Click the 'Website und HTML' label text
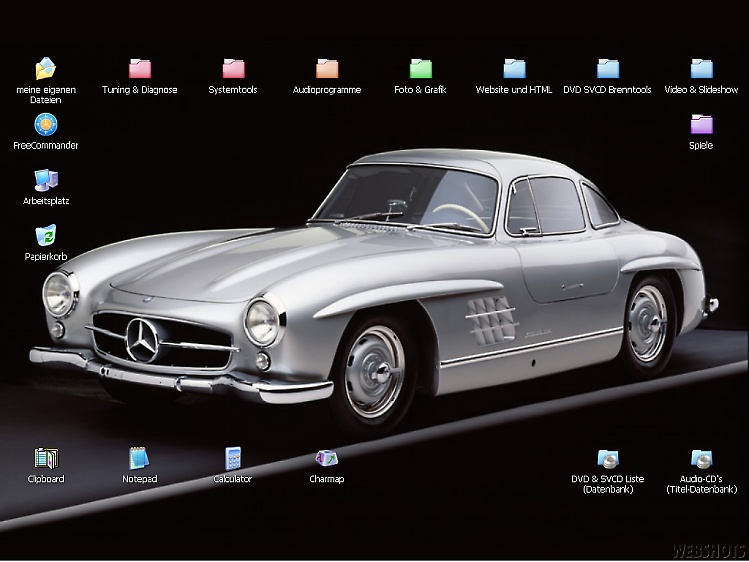Screen dimensions: 749x562 tap(514, 90)
